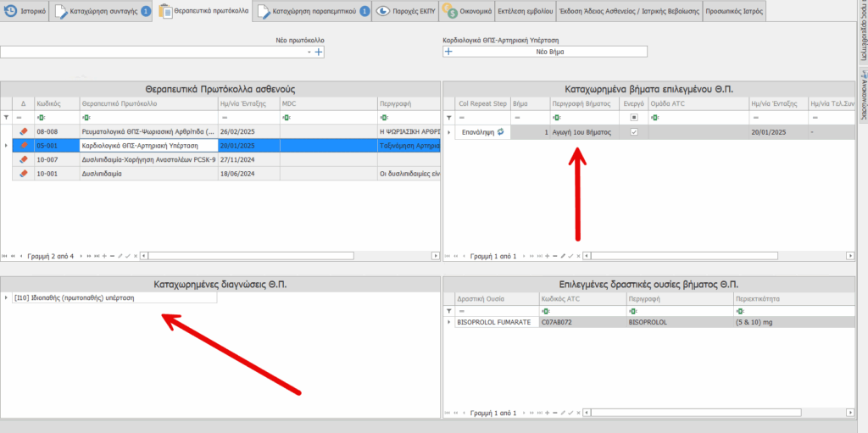868x433 pixels.
Task: Click the filter icon under Κωδικός ATC column
Action: (x=543, y=311)
